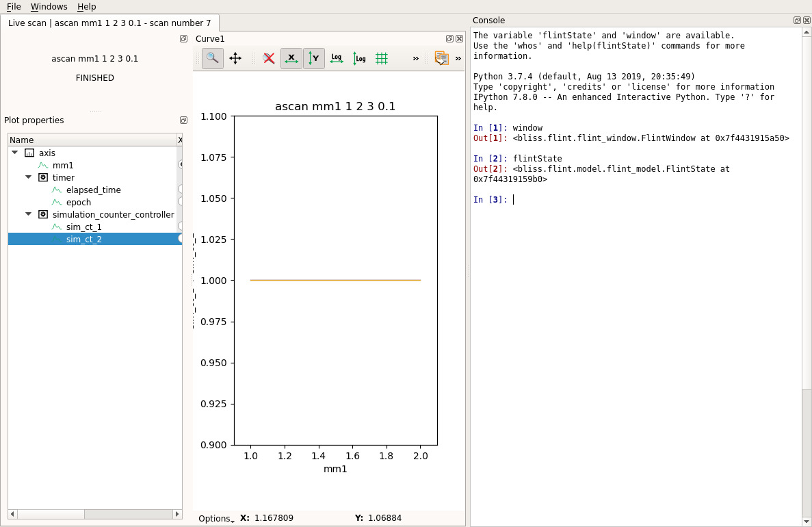The height and width of the screenshot is (527, 812).
Task: Toggle the epoch X axis radio button
Action: pyautogui.click(x=180, y=201)
